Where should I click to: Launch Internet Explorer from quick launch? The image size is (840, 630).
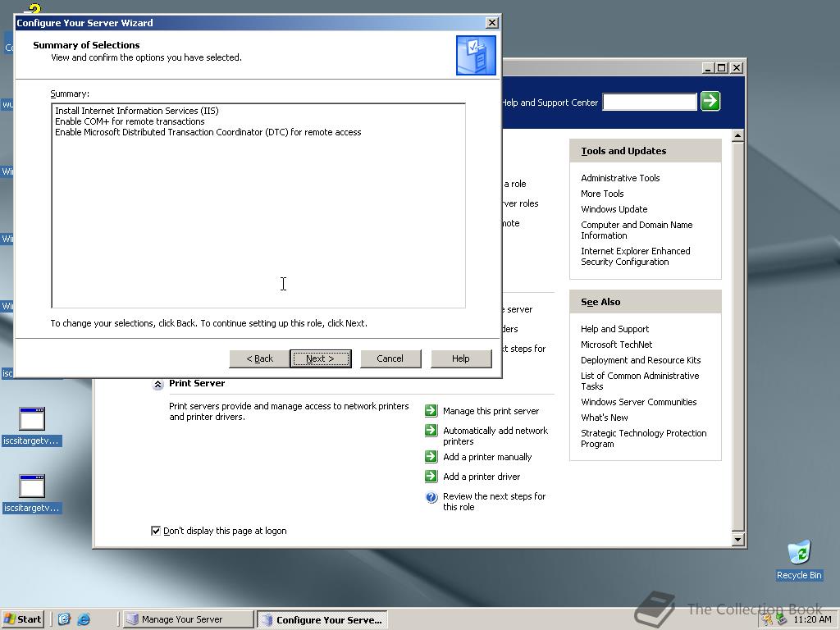pyautogui.click(x=84, y=619)
